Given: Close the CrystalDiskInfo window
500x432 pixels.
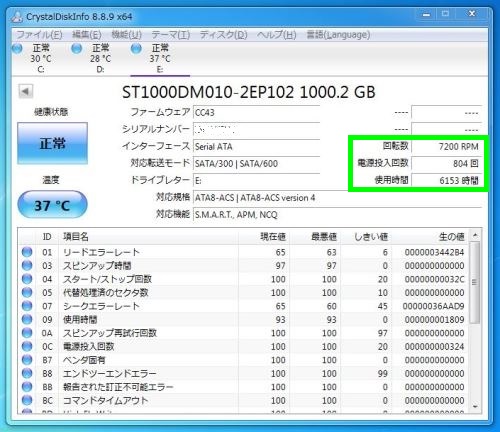Looking at the screenshot, I should tap(472, 14).
